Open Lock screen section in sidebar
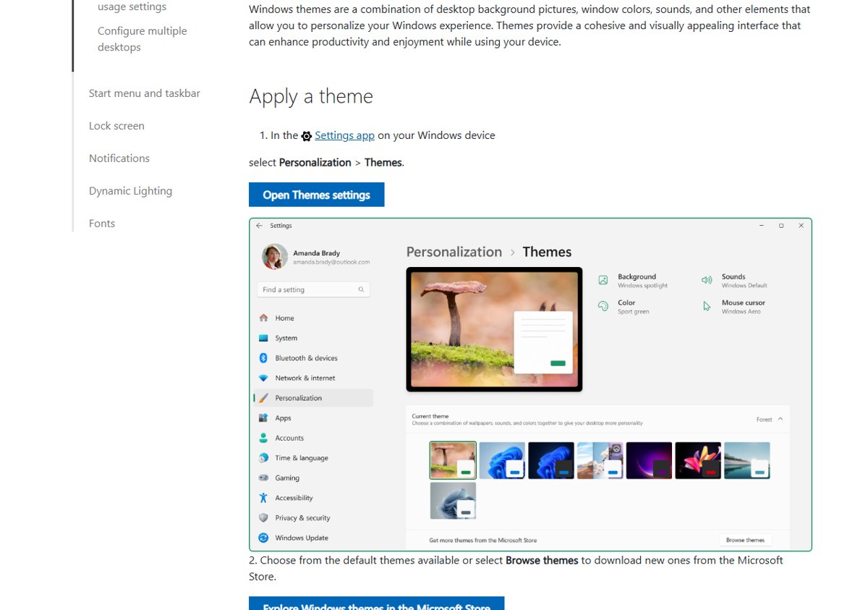Image resolution: width=868 pixels, height=610 pixels. (116, 126)
